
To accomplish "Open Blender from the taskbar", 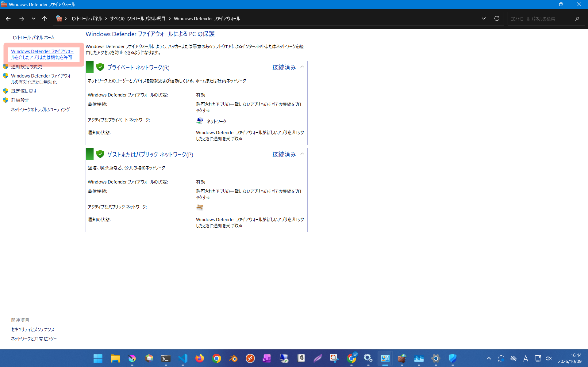I will point(233,358).
